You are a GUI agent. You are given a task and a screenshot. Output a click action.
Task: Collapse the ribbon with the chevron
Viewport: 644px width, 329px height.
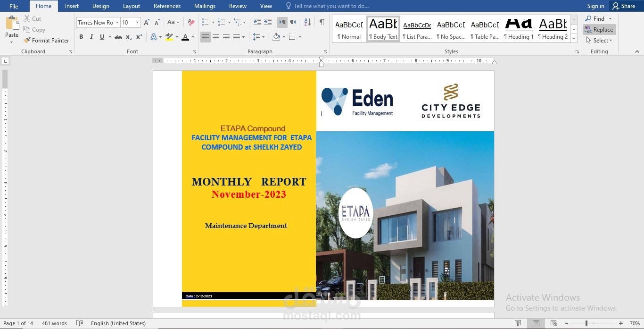pyautogui.click(x=637, y=51)
